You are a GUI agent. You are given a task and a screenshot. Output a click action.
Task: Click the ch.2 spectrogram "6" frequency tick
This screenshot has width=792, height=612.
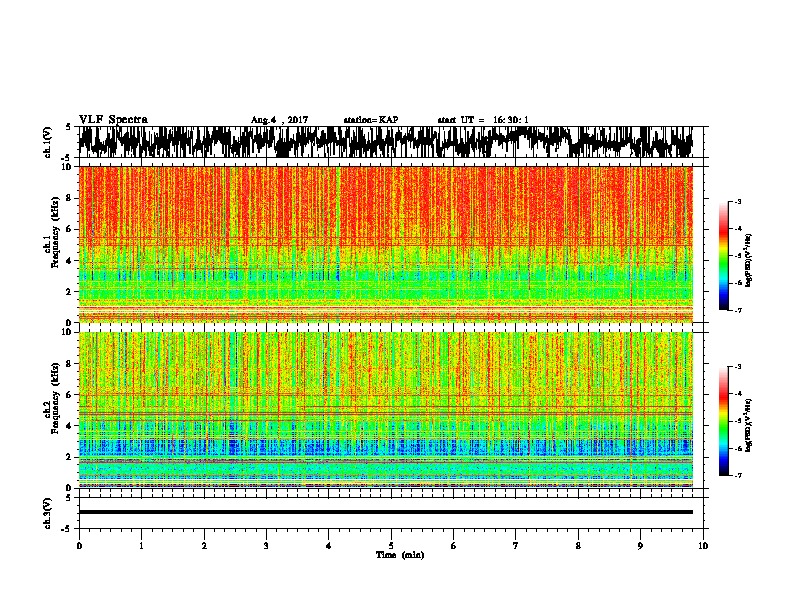pos(70,395)
